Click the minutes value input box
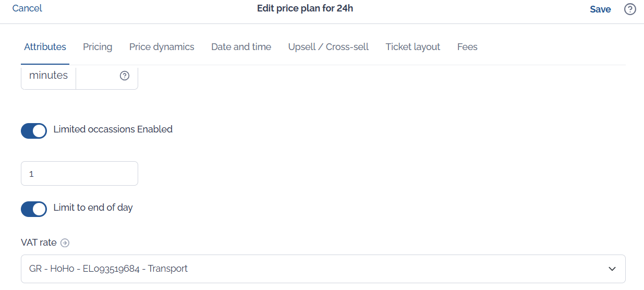The width and height of the screenshot is (644, 290). pyautogui.click(x=107, y=76)
